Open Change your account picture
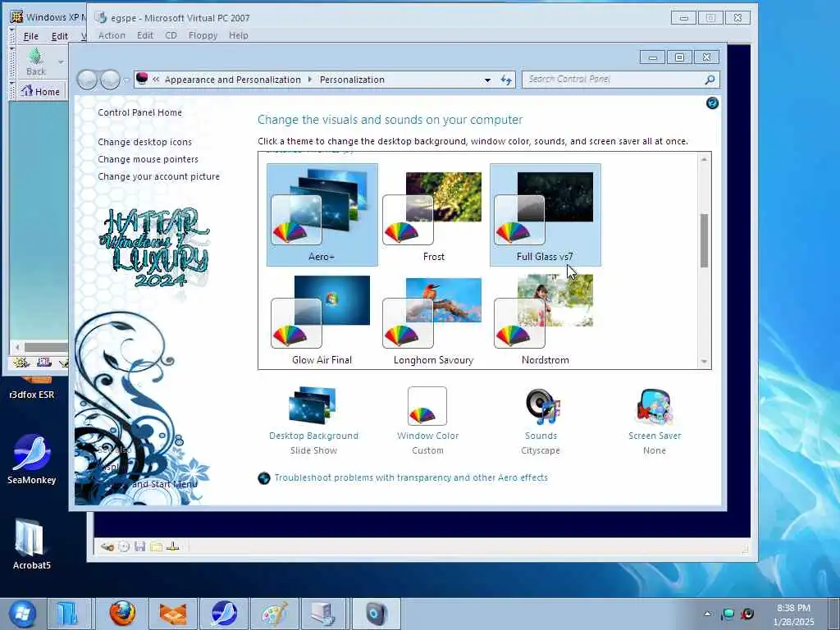Viewport: 840px width, 630px height. point(158,176)
